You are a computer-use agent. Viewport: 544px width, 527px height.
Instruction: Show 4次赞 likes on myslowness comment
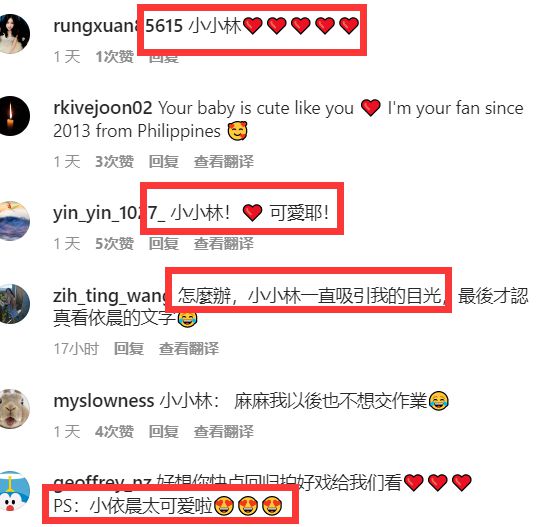click(114, 431)
